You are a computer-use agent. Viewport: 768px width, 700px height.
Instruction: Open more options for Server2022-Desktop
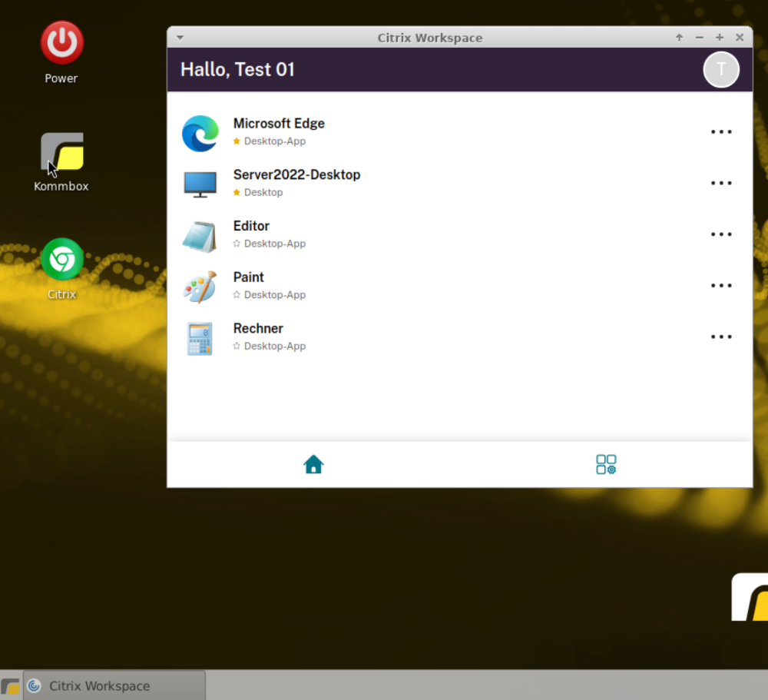pyautogui.click(x=721, y=184)
